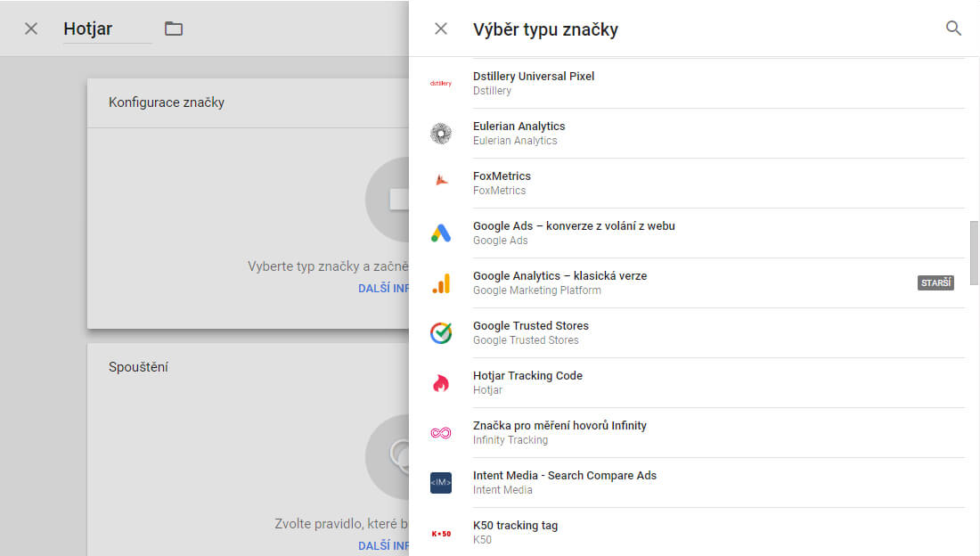Click the Eulerian Analytics logo icon
Viewport: 980px width, 556px height.
pyautogui.click(x=441, y=134)
